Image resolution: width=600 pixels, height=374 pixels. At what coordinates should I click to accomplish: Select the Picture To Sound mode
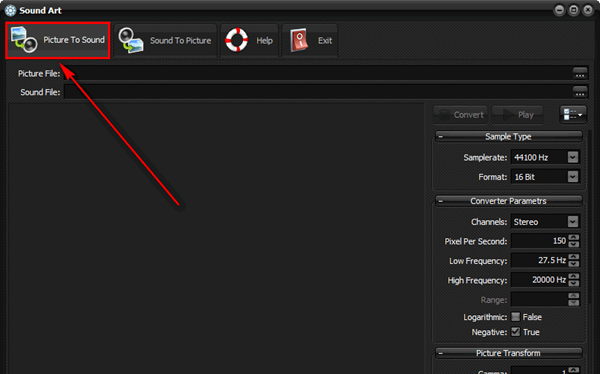tap(58, 40)
